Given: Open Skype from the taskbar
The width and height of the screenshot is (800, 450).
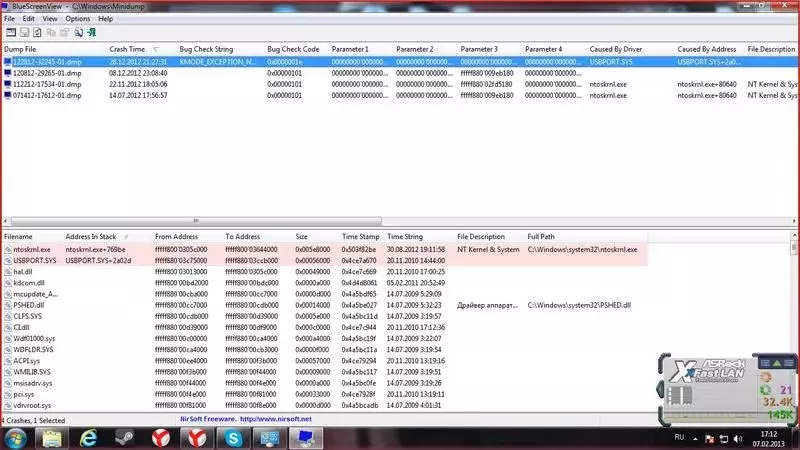Looking at the screenshot, I should tap(233, 438).
